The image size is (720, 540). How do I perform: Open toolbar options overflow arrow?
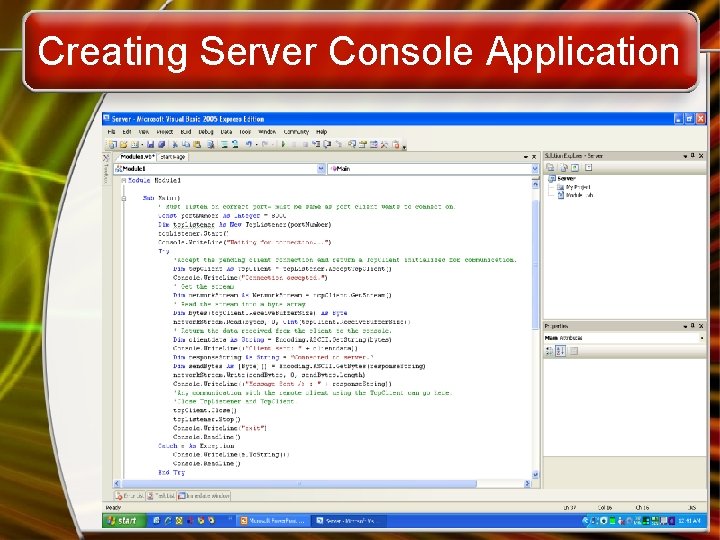[405, 147]
